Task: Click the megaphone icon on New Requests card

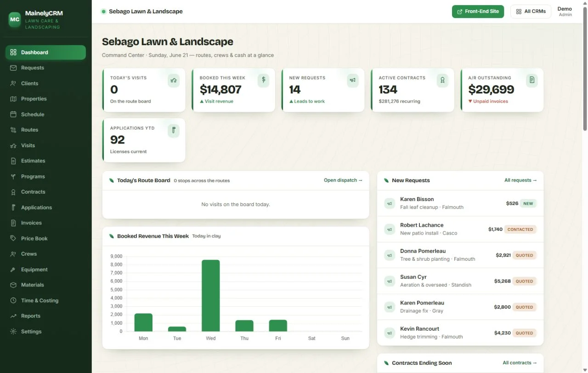Action: (353, 80)
